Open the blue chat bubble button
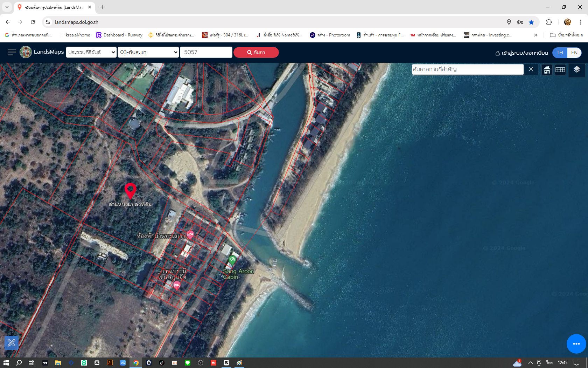 point(576,344)
